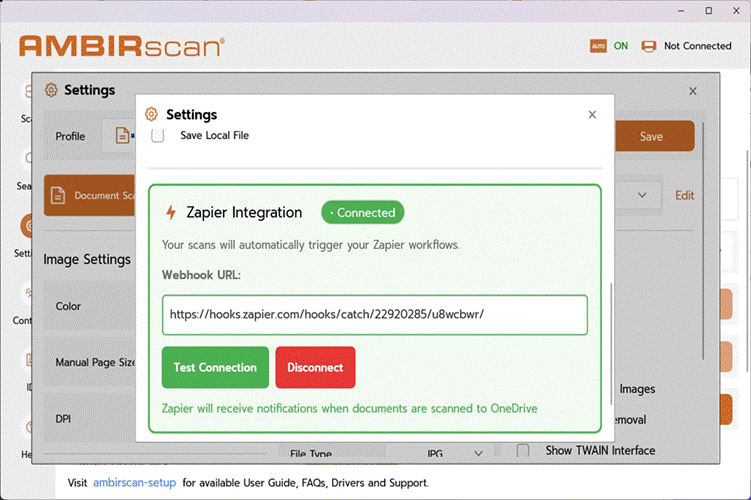Click the document profile icon next to Profile
The height and width of the screenshot is (500, 751).
(x=122, y=136)
